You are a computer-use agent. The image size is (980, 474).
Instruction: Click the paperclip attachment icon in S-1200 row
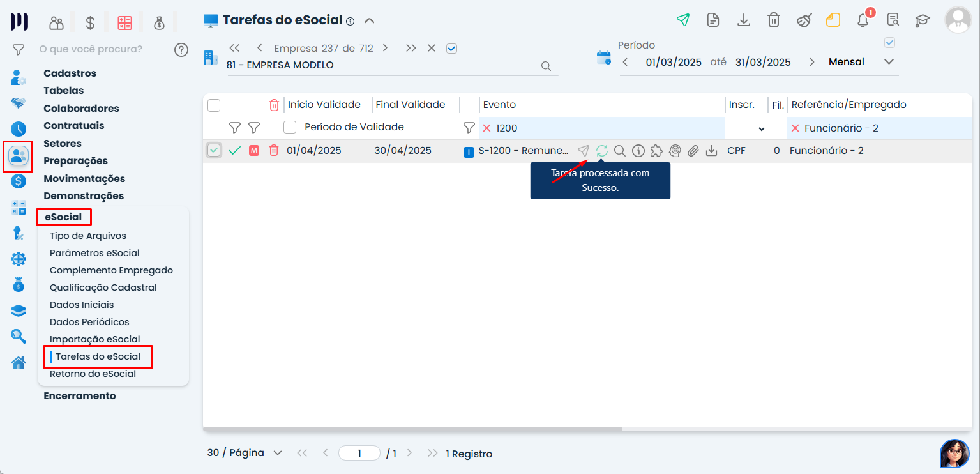point(693,151)
